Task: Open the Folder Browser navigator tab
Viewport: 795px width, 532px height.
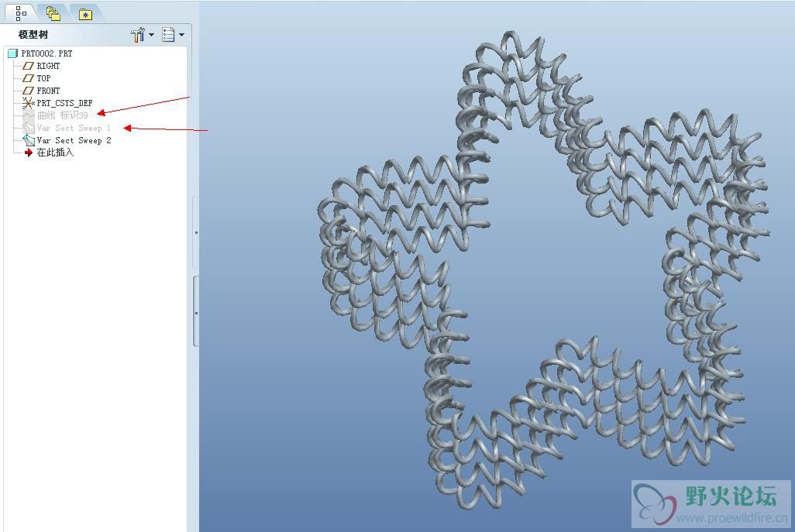Action: point(53,14)
